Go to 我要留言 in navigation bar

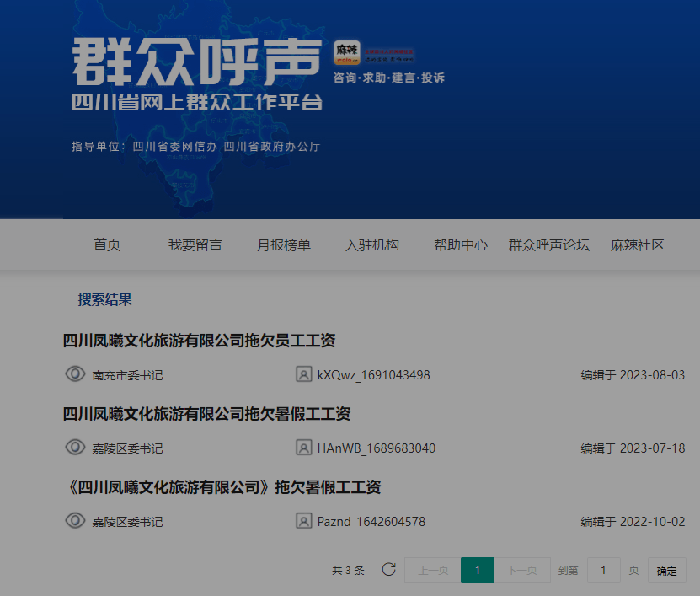pyautogui.click(x=195, y=245)
